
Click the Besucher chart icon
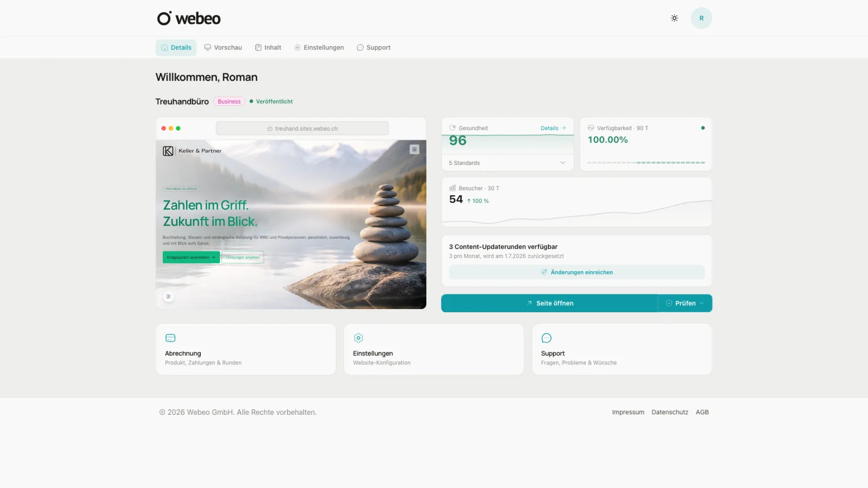click(x=452, y=188)
